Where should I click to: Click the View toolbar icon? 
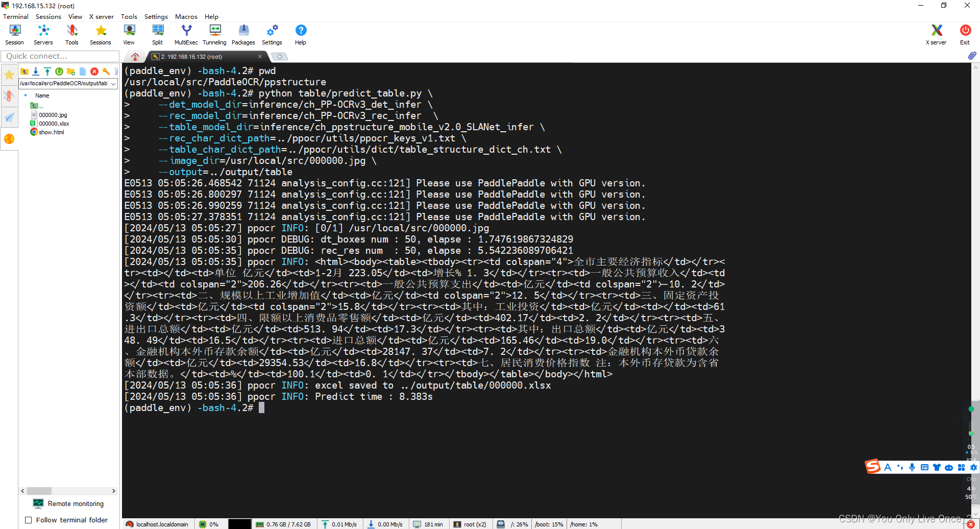coord(129,35)
